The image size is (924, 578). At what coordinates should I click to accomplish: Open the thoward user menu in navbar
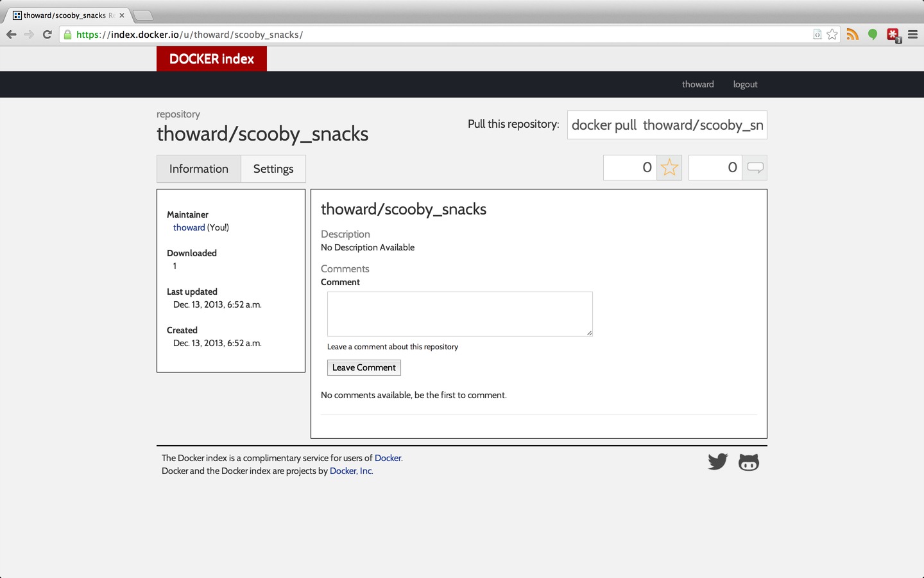[697, 84]
